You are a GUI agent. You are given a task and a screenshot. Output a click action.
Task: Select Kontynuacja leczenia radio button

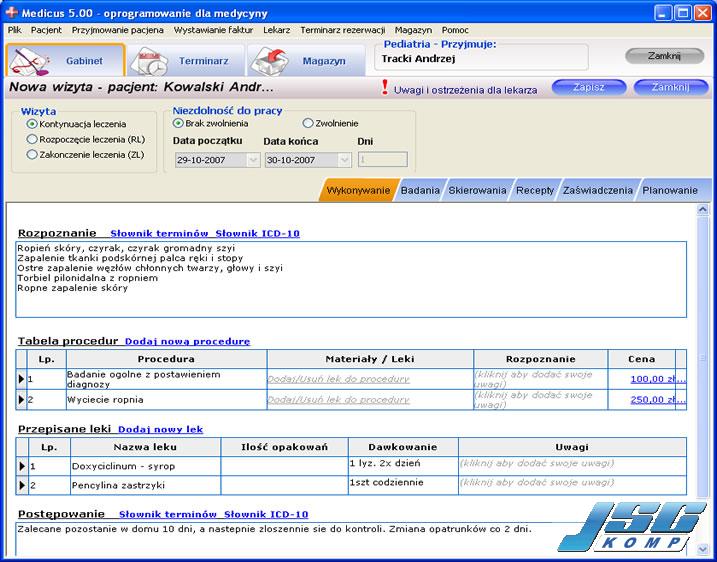click(32, 124)
